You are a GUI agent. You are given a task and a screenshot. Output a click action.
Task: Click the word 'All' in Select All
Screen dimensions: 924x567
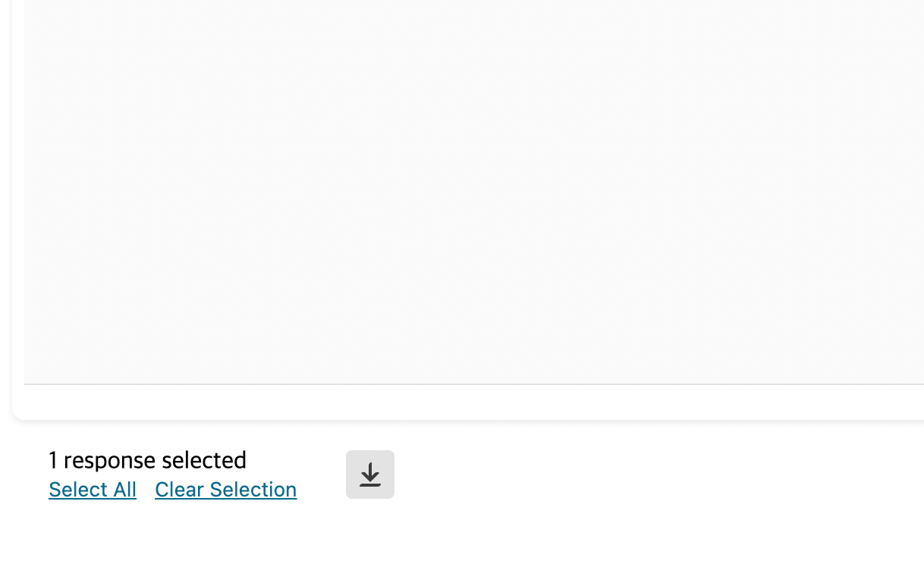point(124,490)
